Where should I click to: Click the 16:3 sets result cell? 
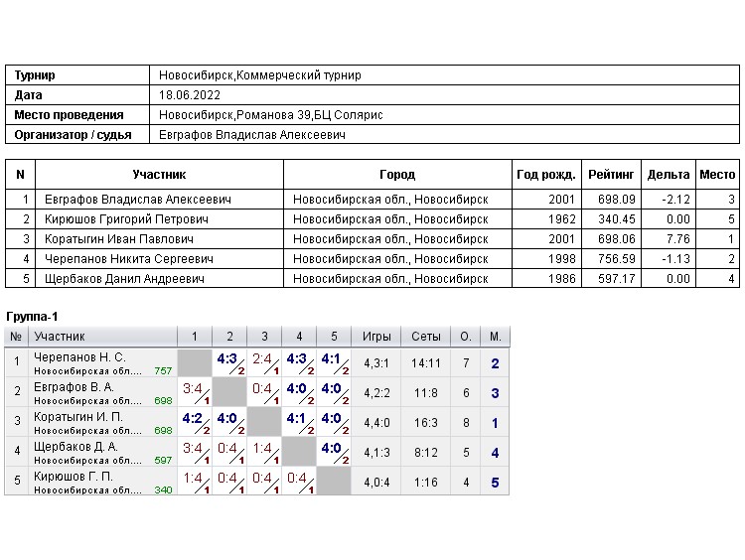tap(426, 423)
